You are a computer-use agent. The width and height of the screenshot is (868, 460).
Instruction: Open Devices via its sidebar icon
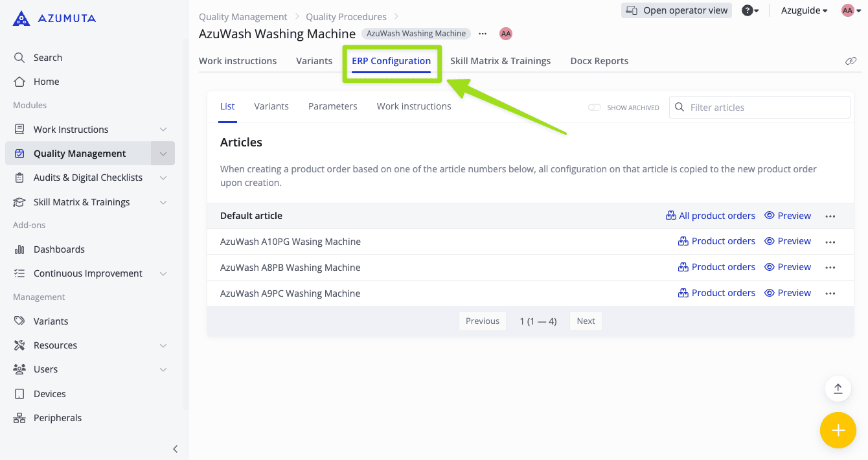19,393
